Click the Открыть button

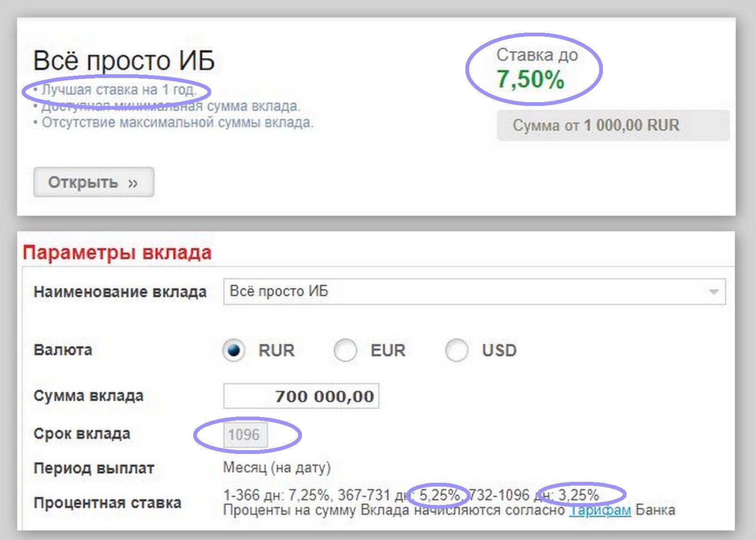point(94,182)
